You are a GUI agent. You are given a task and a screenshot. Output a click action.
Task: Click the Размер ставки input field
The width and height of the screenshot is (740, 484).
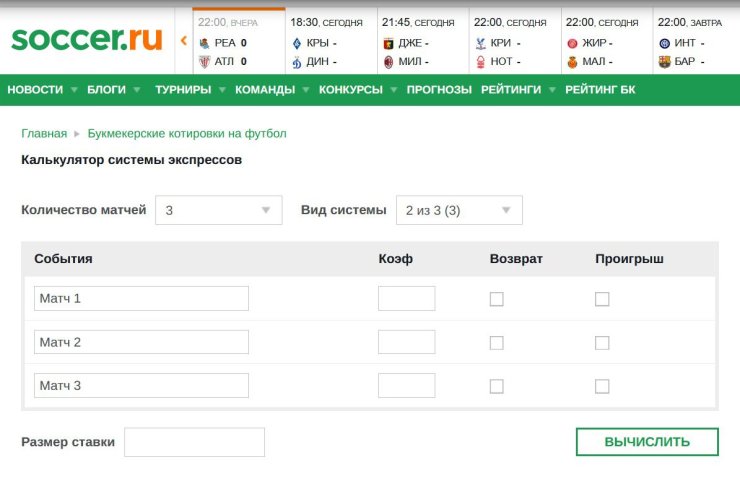coord(194,442)
